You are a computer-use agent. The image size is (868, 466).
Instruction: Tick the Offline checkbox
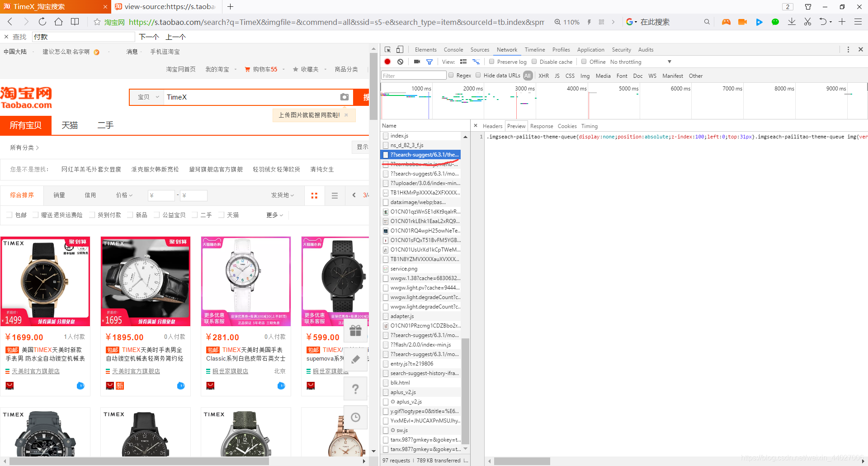click(584, 62)
